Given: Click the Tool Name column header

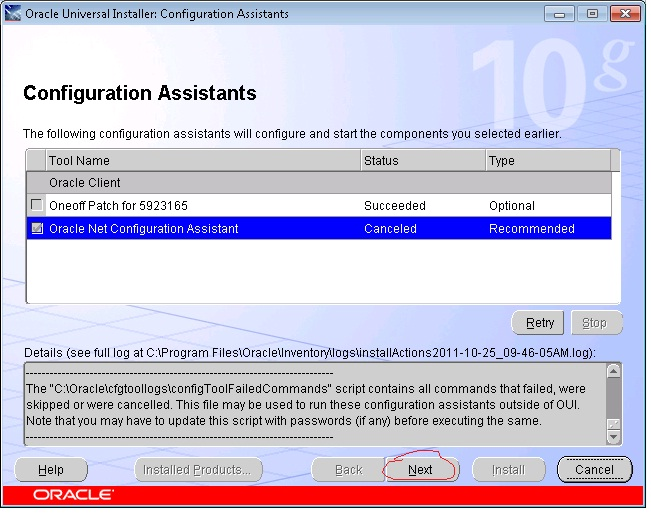Looking at the screenshot, I should click(x=203, y=161).
